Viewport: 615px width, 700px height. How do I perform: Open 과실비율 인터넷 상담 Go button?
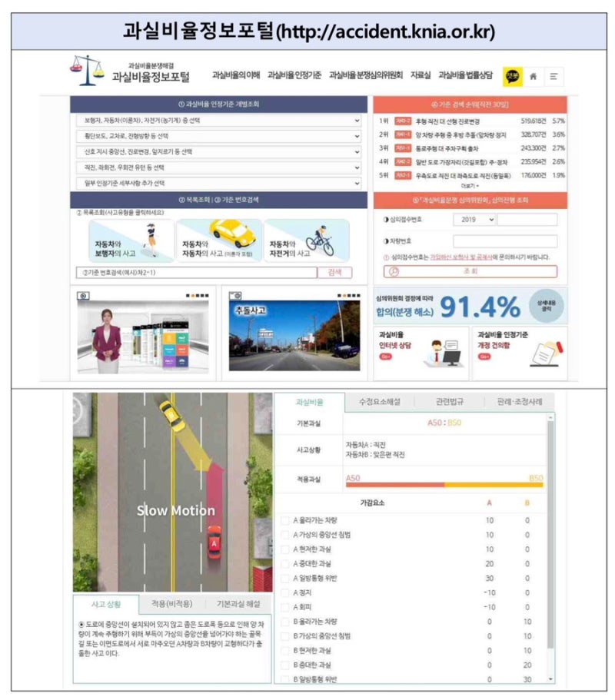click(x=385, y=357)
